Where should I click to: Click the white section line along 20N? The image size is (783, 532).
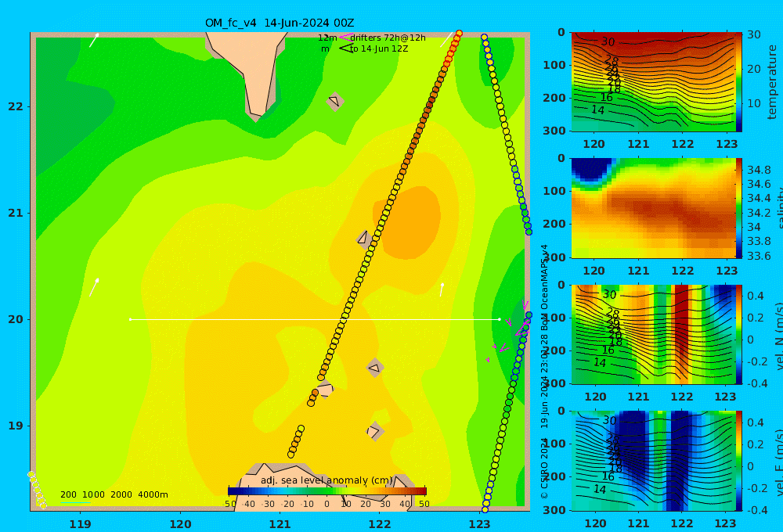pos(315,319)
